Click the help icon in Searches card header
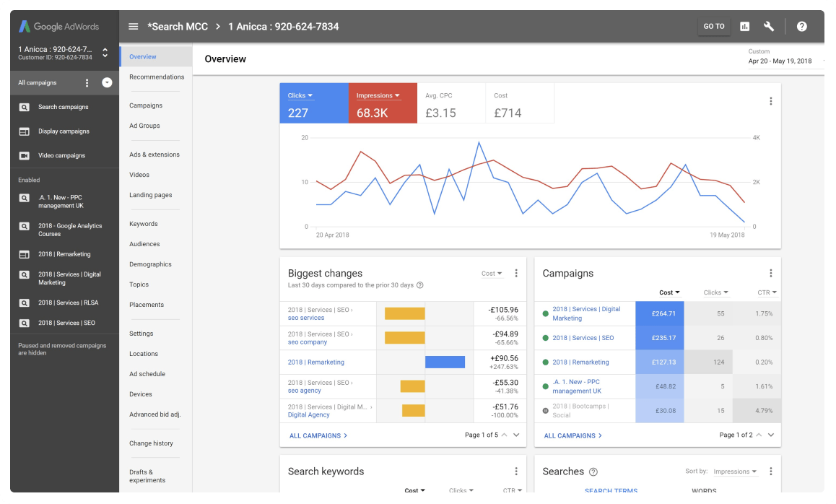 [593, 472]
